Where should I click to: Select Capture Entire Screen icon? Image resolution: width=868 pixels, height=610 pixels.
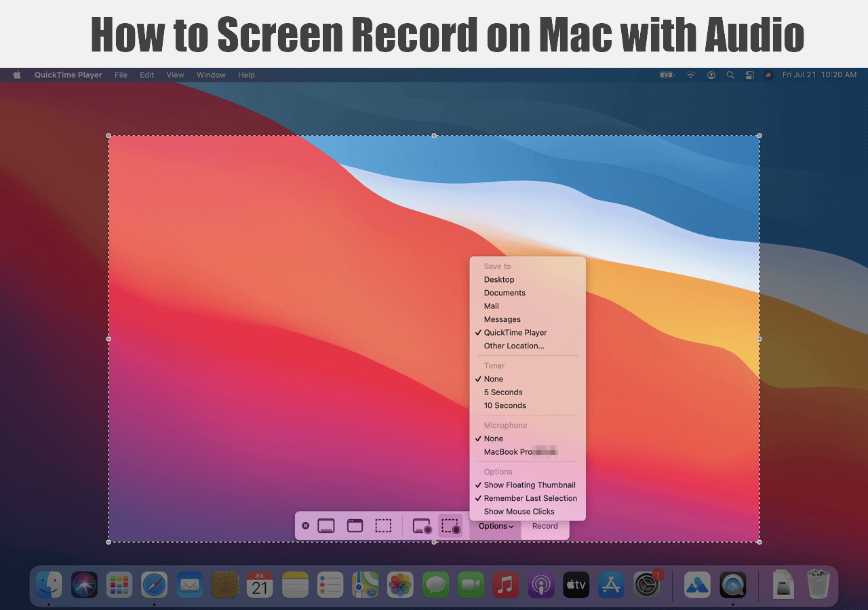tap(326, 526)
